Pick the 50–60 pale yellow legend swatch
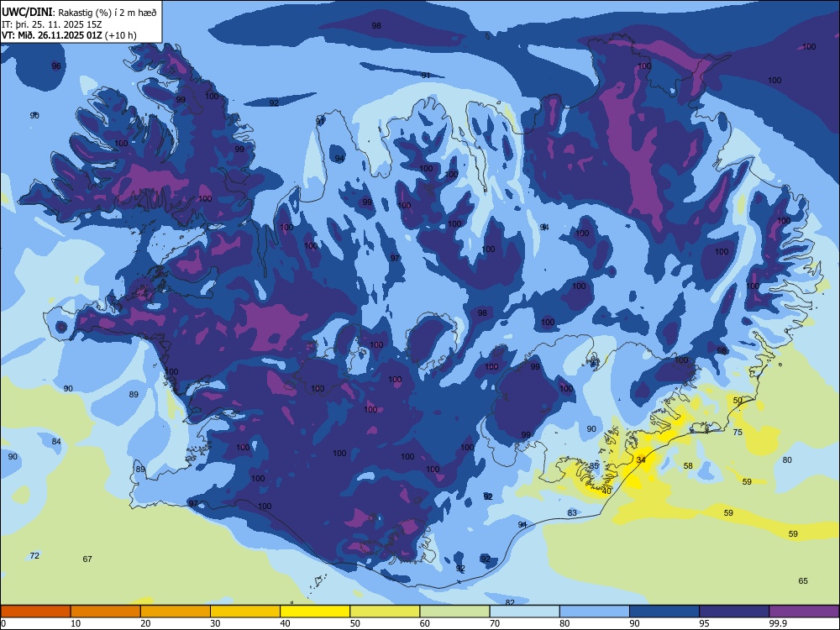The height and width of the screenshot is (630, 840). (385, 612)
